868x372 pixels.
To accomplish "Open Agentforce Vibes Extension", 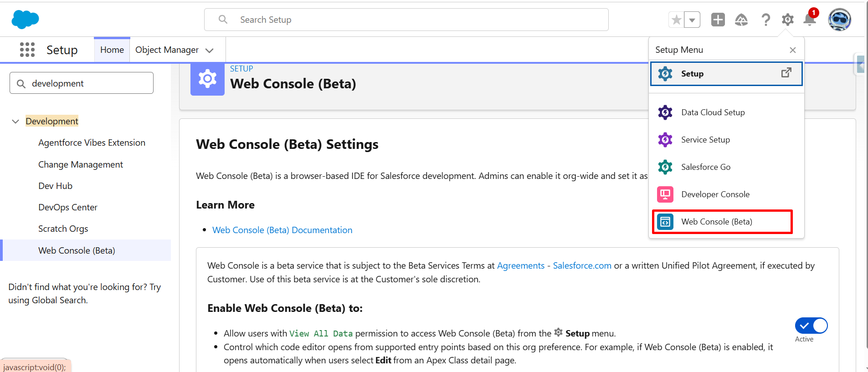I will click(92, 143).
